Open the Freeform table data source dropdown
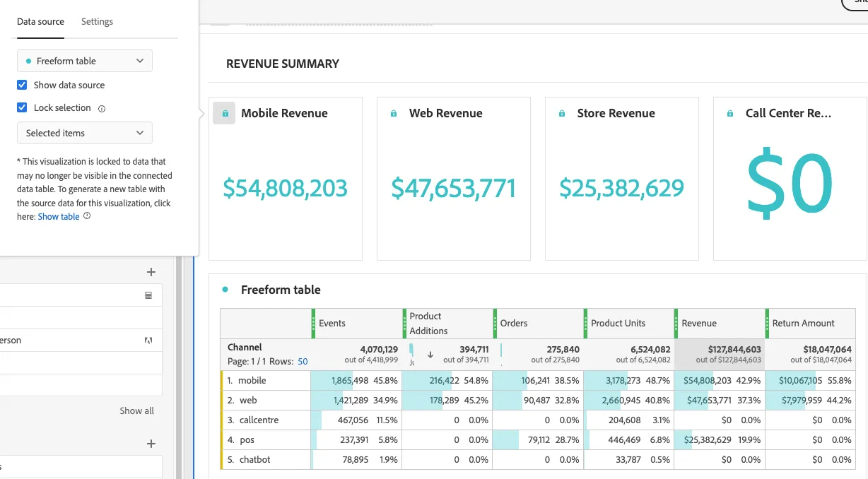This screenshot has height=479, width=868. coord(85,61)
